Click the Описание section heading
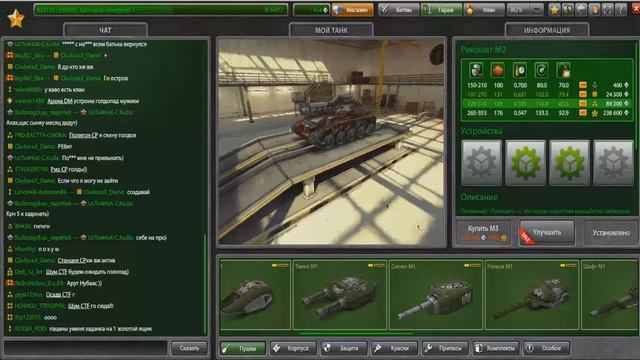Image resolution: width=640 pixels, height=360 pixels. pos(479,197)
